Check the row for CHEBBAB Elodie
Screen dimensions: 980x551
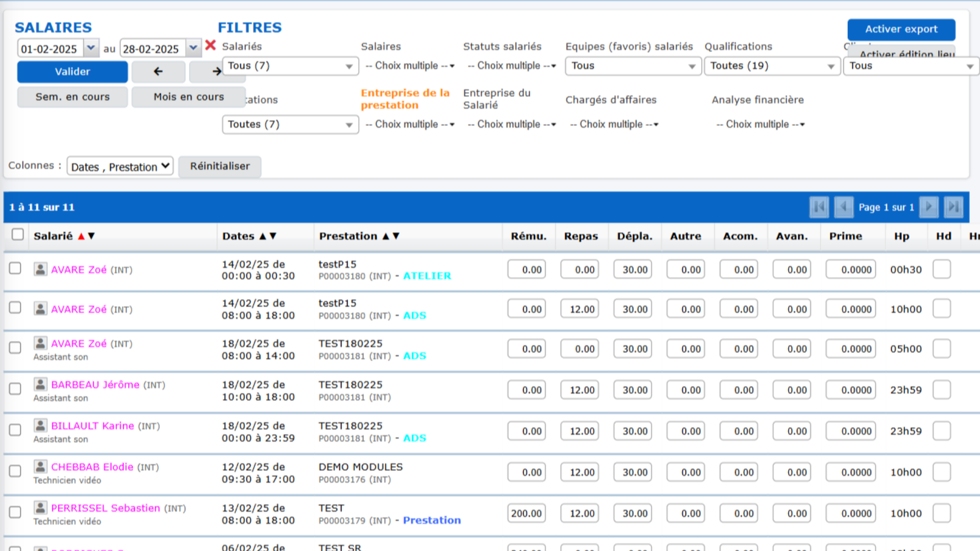[x=15, y=471]
